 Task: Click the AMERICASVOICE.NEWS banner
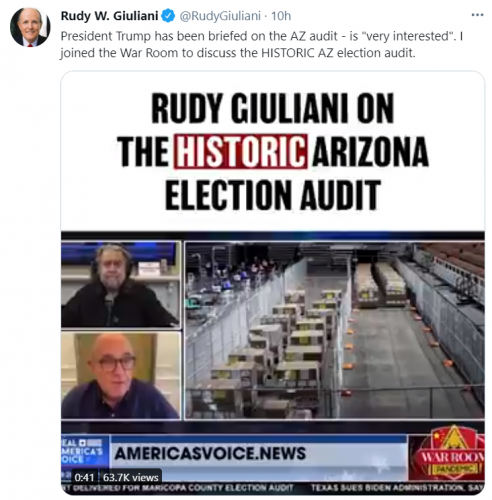point(210,453)
